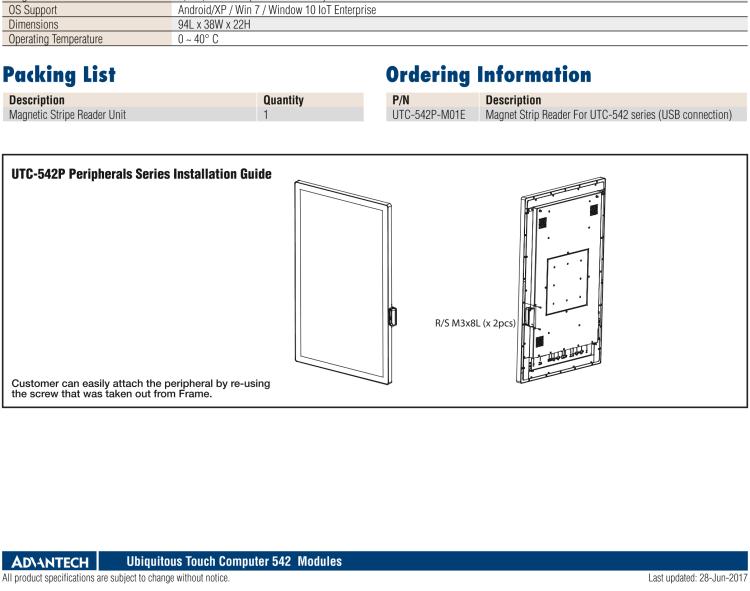The image size is (750, 591).
Task: Click the OS Support row label
Action: click(35, 9)
